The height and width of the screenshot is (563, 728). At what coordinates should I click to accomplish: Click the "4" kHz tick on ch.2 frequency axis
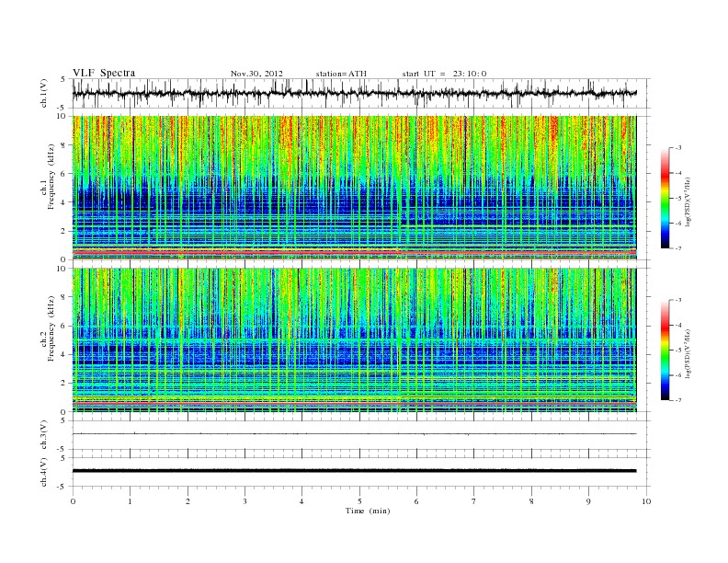point(64,354)
